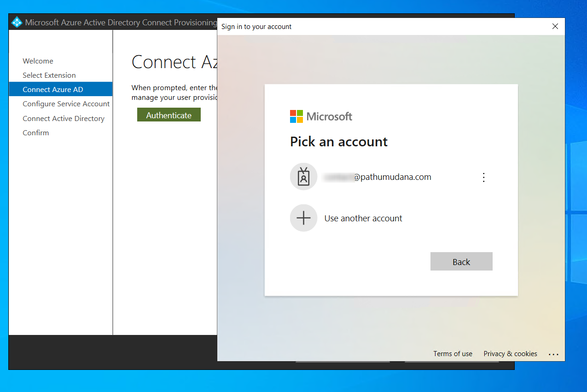Image resolution: width=587 pixels, height=392 pixels.
Task: Click the green Authenticate button
Action: pos(169,115)
